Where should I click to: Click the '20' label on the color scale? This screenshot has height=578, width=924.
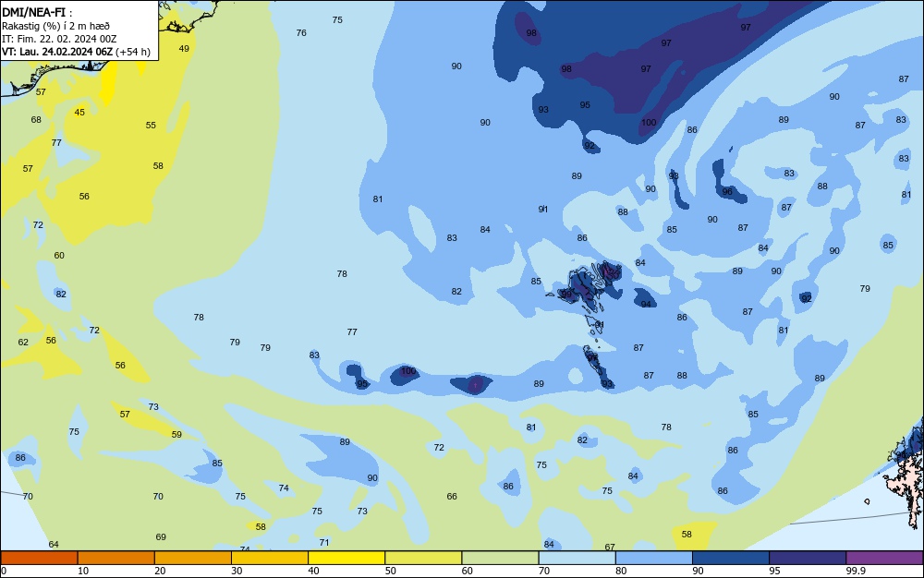(x=160, y=571)
